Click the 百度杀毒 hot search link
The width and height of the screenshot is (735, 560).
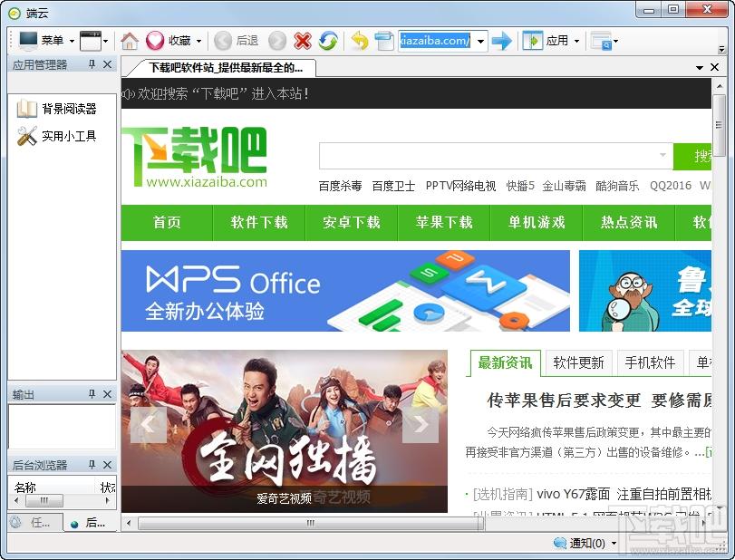(341, 186)
